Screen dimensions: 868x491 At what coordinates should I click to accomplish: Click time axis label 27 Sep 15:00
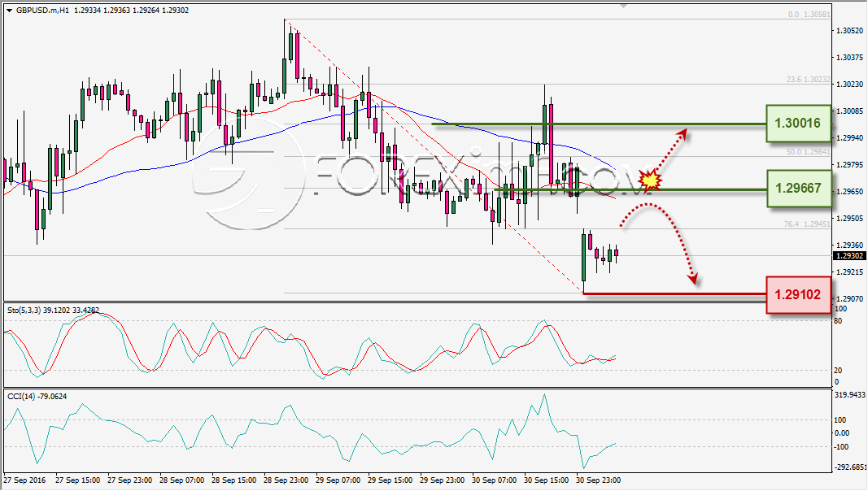(x=78, y=480)
